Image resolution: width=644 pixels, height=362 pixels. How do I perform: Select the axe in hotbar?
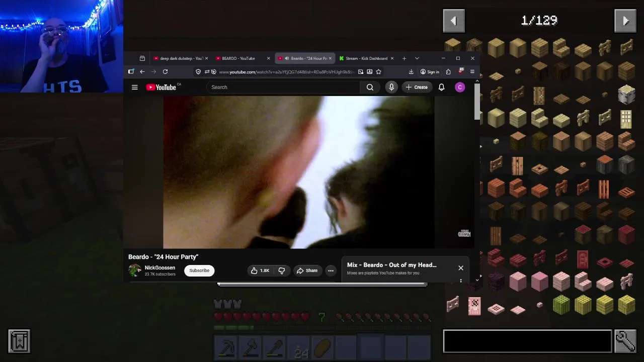pos(251,348)
